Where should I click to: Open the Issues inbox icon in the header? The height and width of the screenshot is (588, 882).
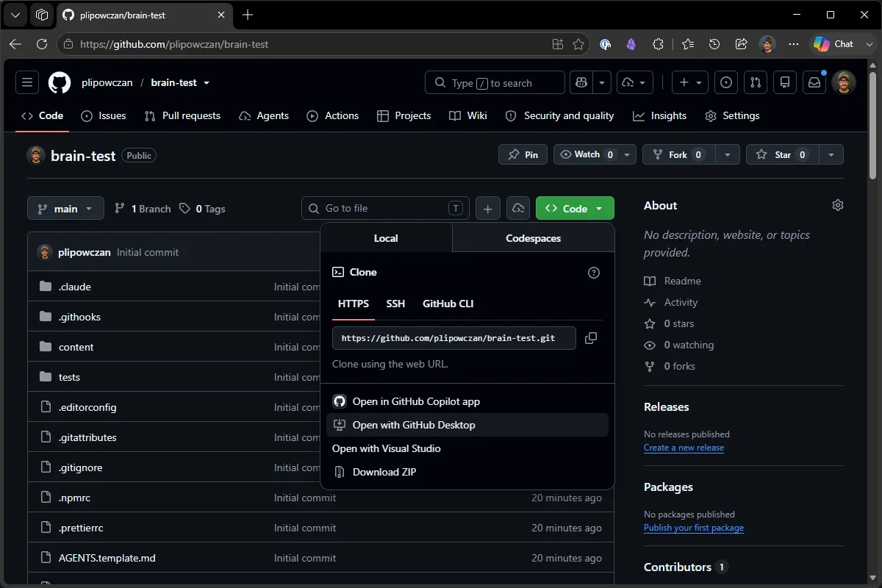point(726,82)
